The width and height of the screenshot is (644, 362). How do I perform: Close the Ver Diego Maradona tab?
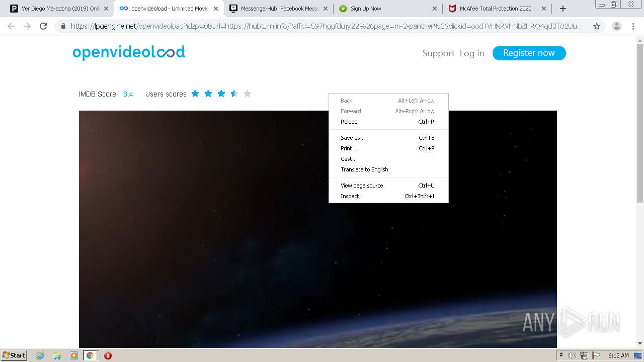[106, 9]
